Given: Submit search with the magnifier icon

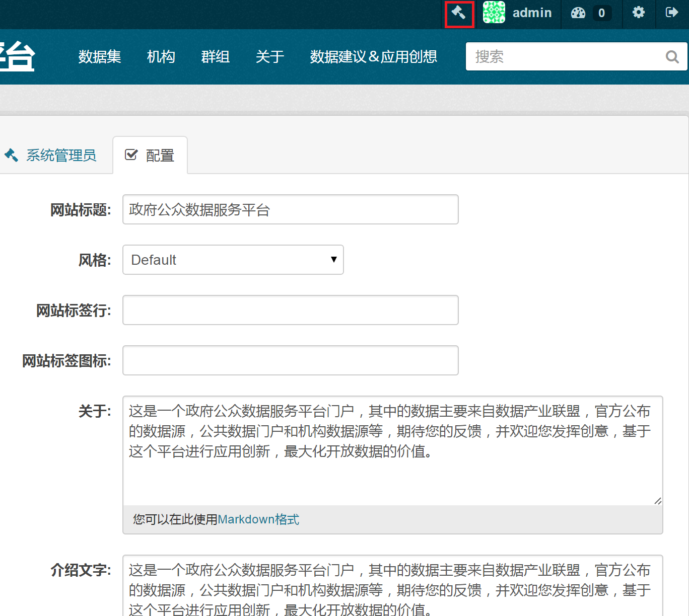Looking at the screenshot, I should point(672,56).
